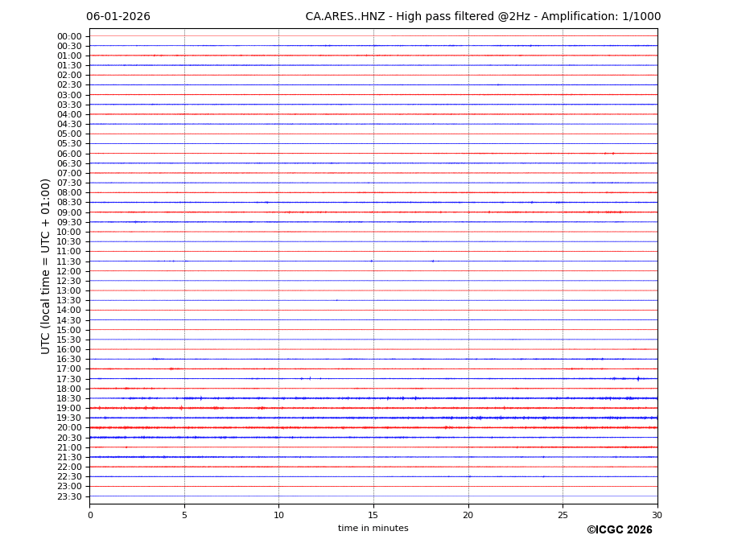The width and height of the screenshot is (746, 560).
Task: Select the 12:00 time row label
Action: coord(69,271)
